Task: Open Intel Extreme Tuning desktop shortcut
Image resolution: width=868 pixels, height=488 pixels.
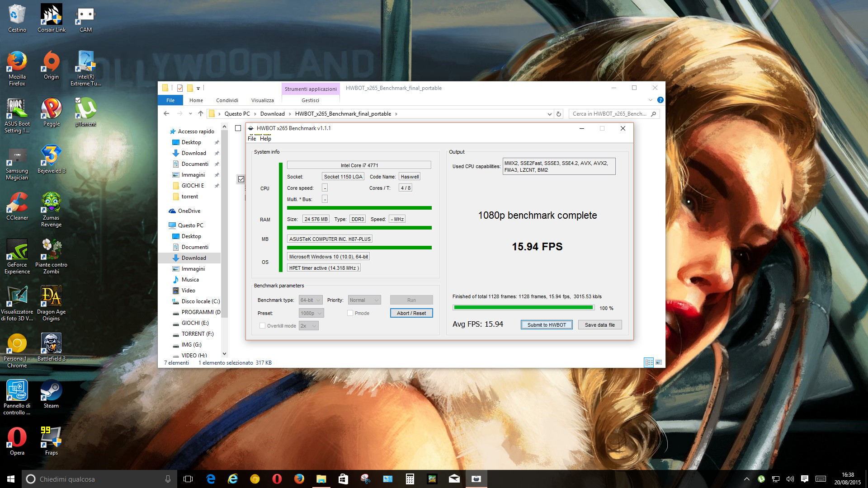Action: [85, 69]
